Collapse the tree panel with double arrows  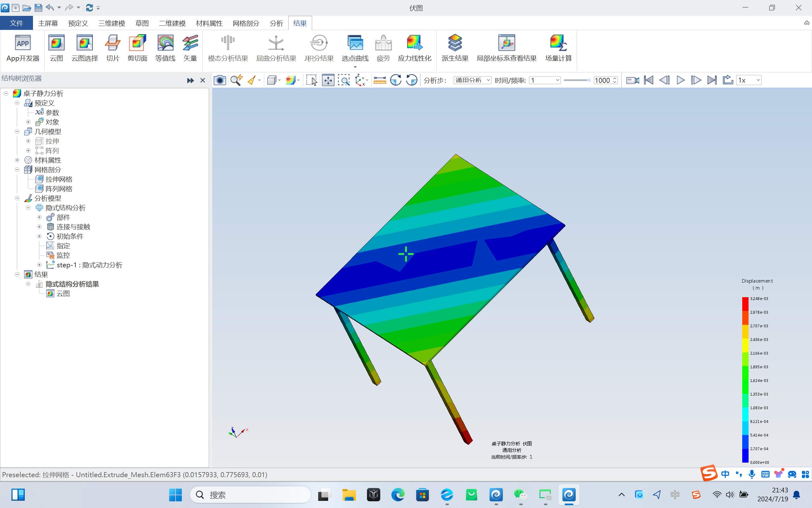click(x=190, y=80)
